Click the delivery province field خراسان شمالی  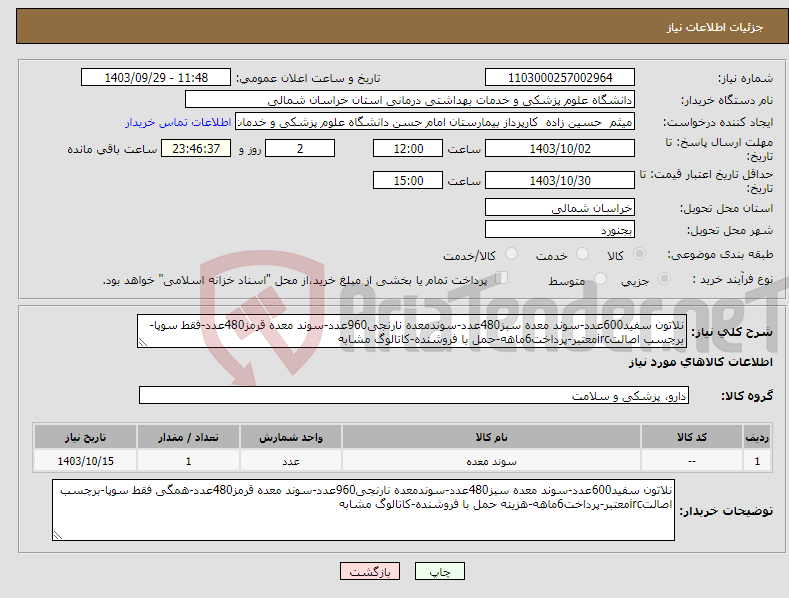coord(560,207)
